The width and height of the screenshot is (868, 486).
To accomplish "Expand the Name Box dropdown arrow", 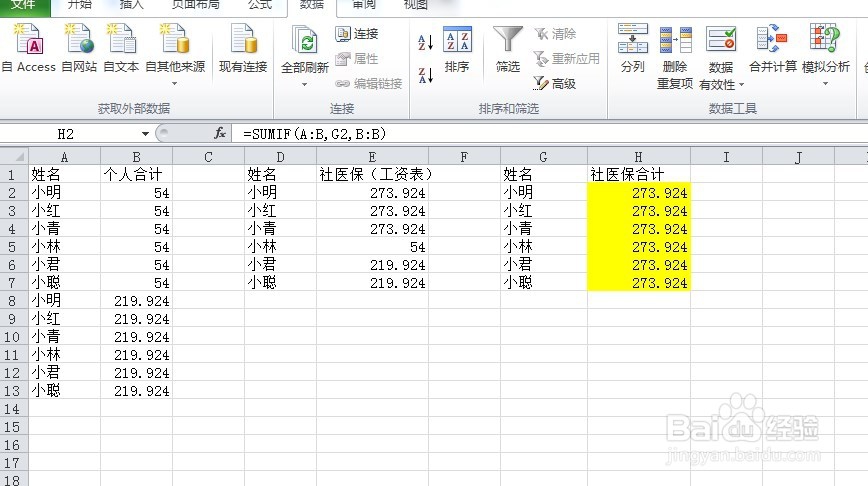I will point(145,134).
